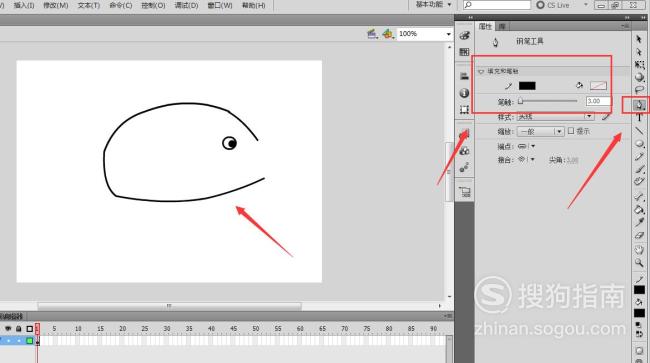The image size is (650, 363).
Task: Open the Text (文本) menu
Action: point(89,5)
